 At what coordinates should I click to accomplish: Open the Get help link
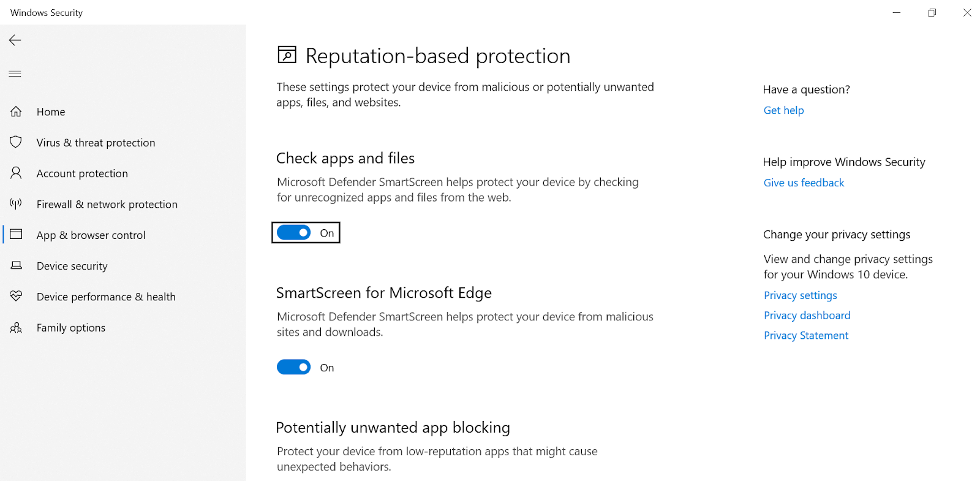coord(783,110)
